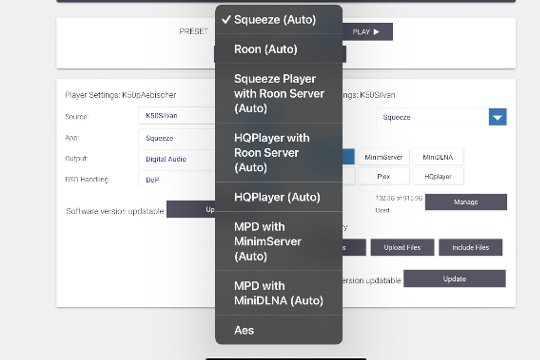
Task: Choose the Aes preset option
Action: (279, 330)
